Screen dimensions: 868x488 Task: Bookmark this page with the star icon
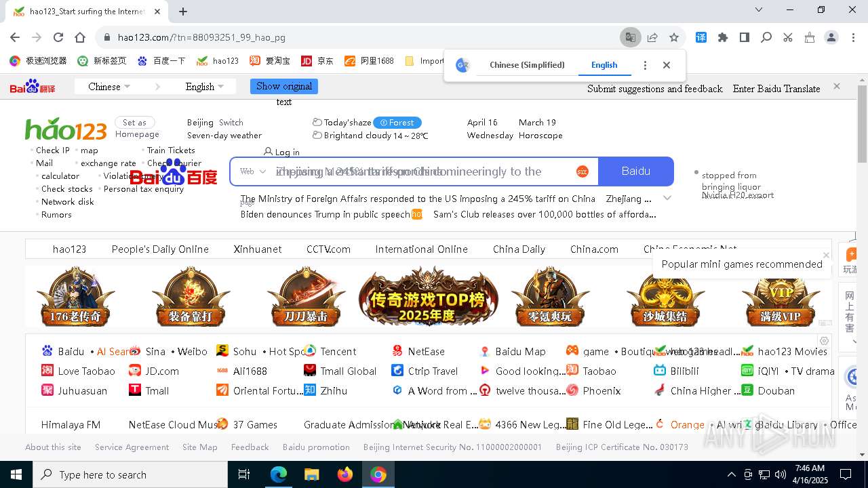click(673, 37)
